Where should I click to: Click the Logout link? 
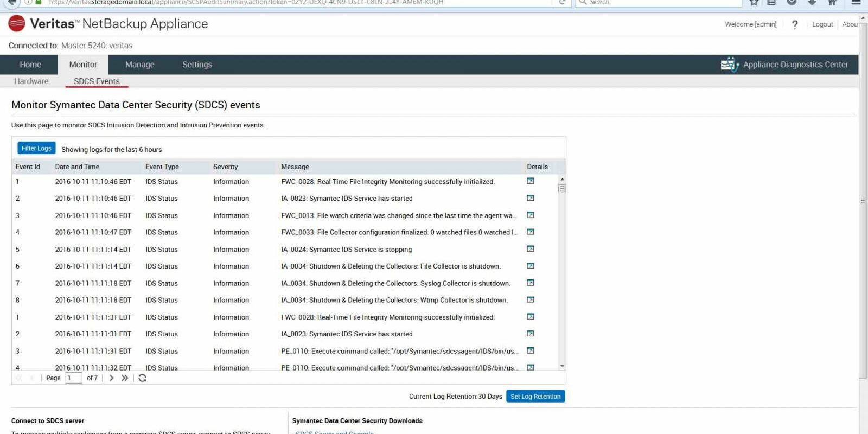pyautogui.click(x=822, y=24)
